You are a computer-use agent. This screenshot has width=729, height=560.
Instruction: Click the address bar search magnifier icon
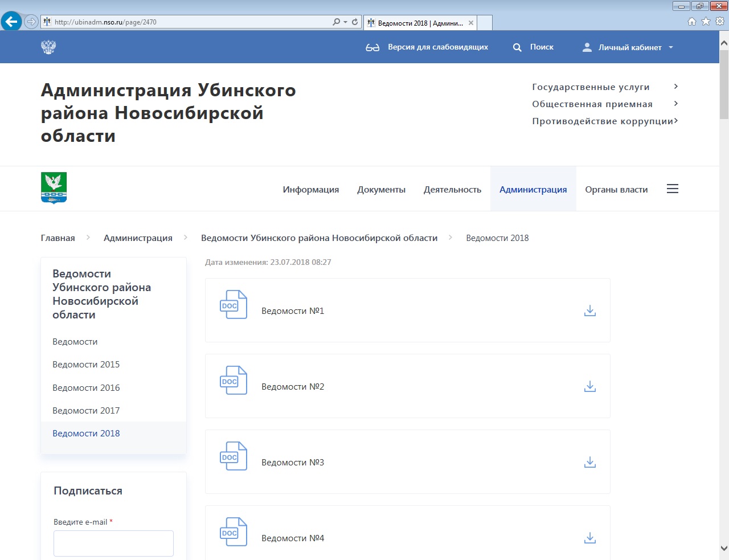(337, 22)
